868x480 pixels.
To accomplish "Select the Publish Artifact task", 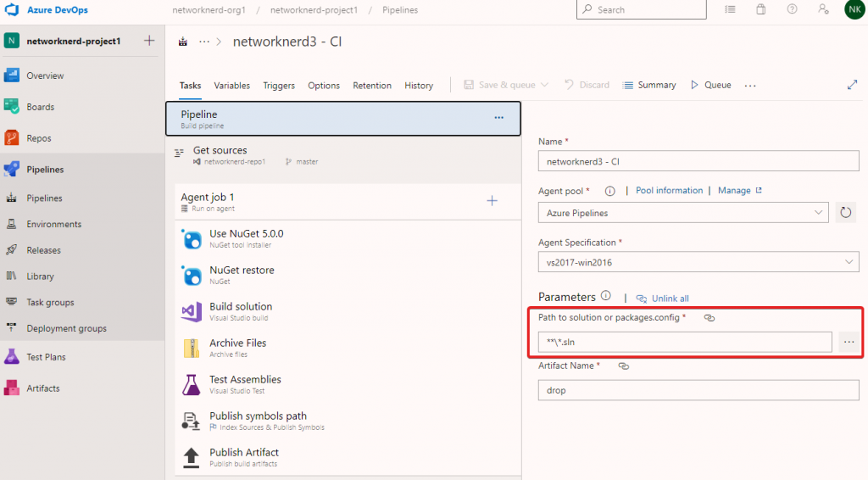I will [x=348, y=457].
